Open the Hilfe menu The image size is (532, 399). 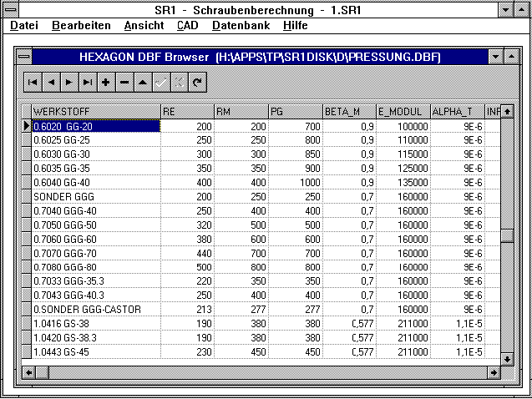pyautogui.click(x=296, y=26)
